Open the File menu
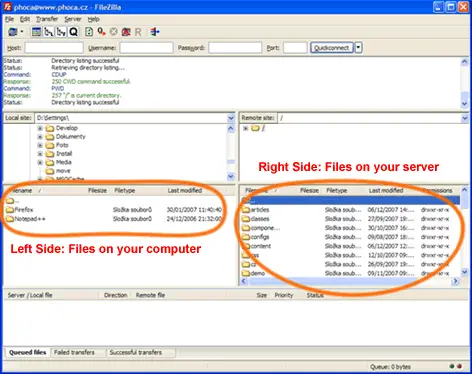Screen dimensions: 472x374 click(x=9, y=19)
